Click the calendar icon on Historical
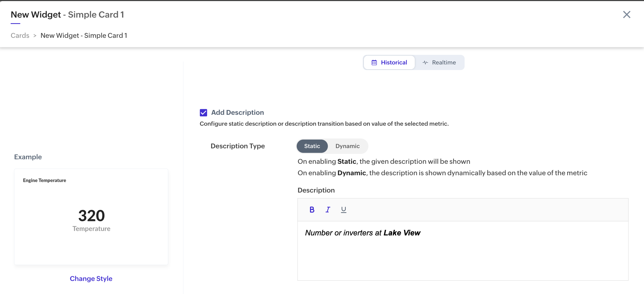Image resolution: width=644 pixels, height=294 pixels. click(x=374, y=63)
